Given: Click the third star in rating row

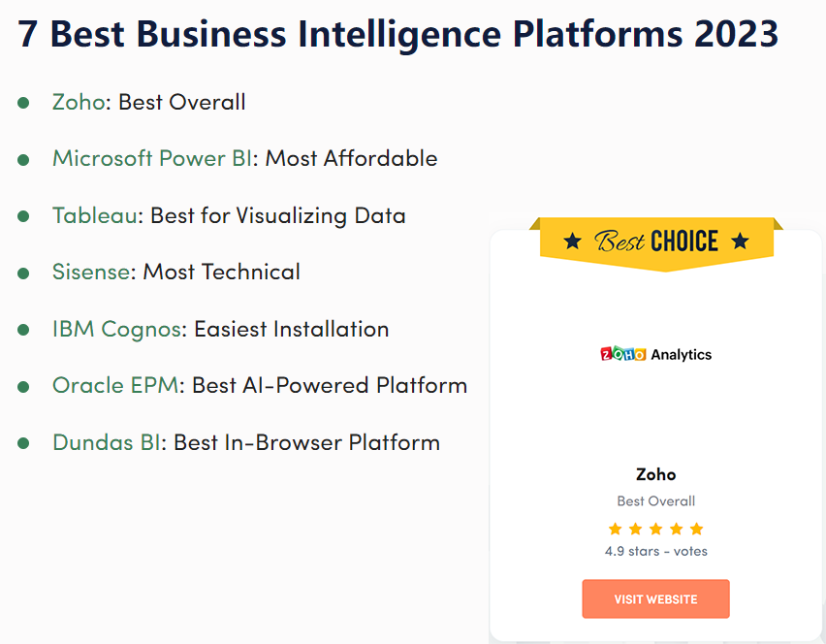Looking at the screenshot, I should coord(655,528).
